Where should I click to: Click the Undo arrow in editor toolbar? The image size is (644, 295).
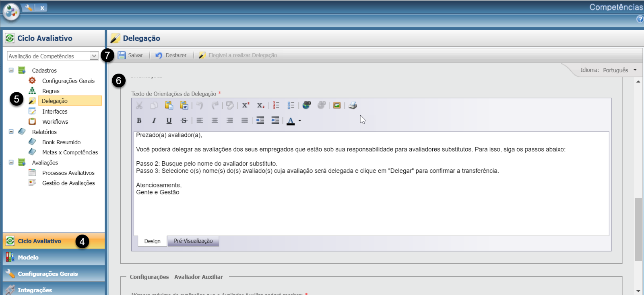click(x=200, y=106)
